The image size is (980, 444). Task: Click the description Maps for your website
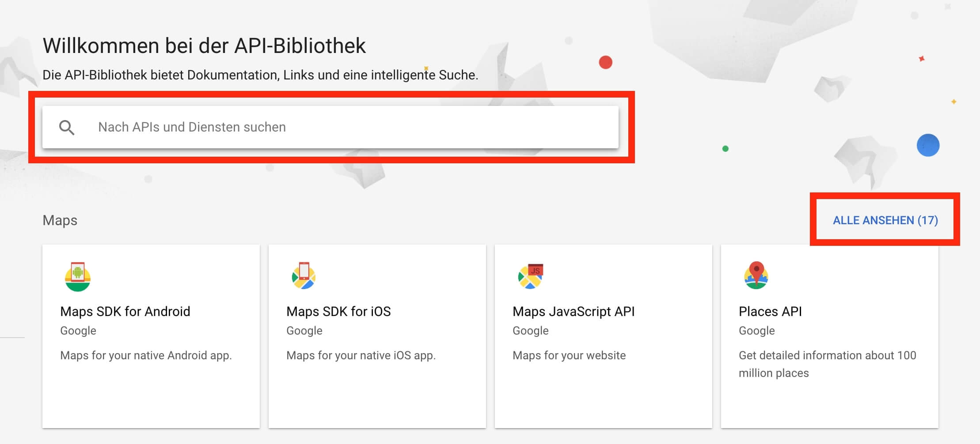click(568, 355)
